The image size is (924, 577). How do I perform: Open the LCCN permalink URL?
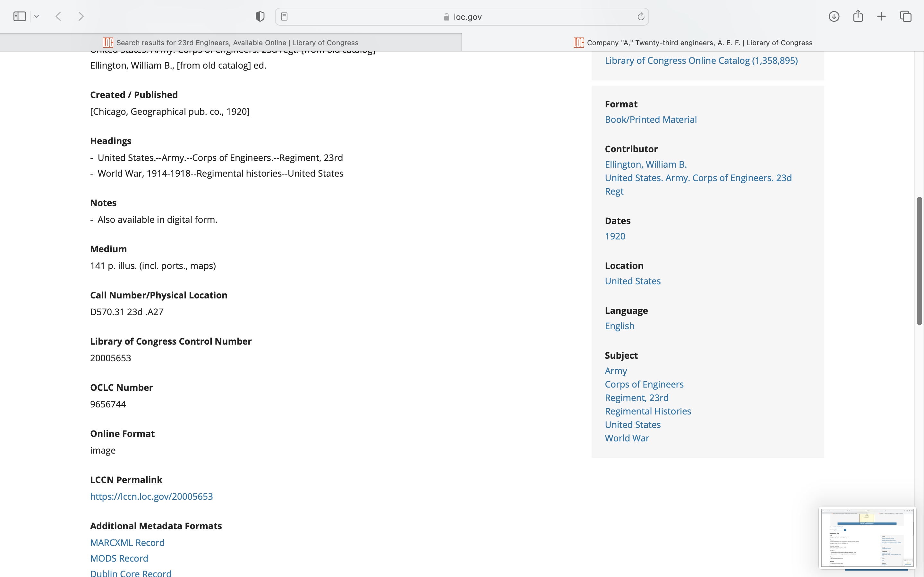(151, 496)
